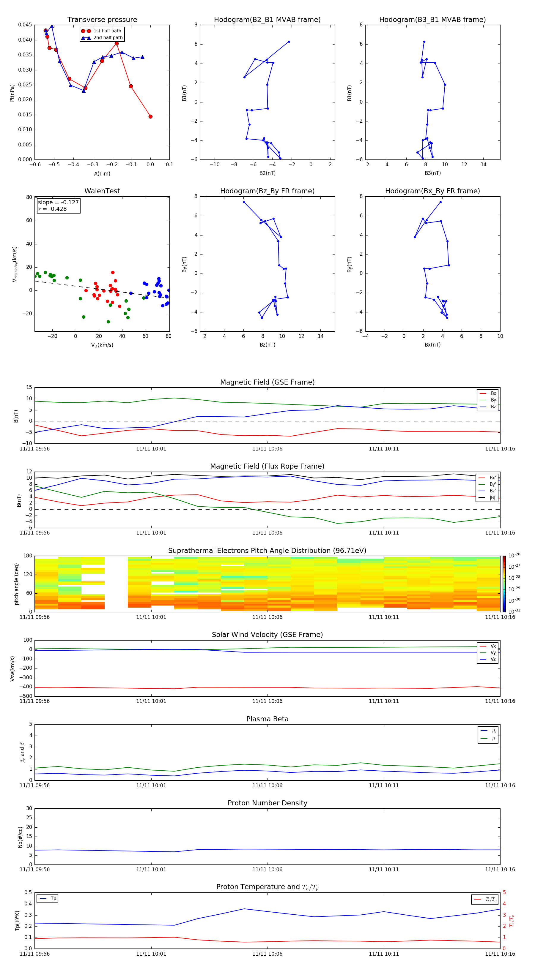The height and width of the screenshot is (980, 535).
Task: Select the Tp legend entry
Action: pyautogui.click(x=48, y=899)
